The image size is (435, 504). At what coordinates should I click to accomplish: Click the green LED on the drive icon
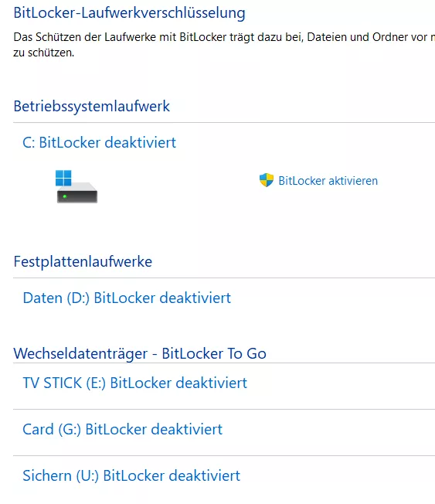[x=65, y=196]
